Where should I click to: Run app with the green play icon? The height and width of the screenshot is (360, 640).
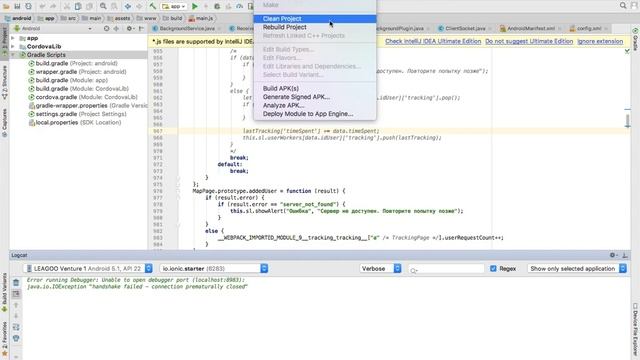click(x=195, y=6)
